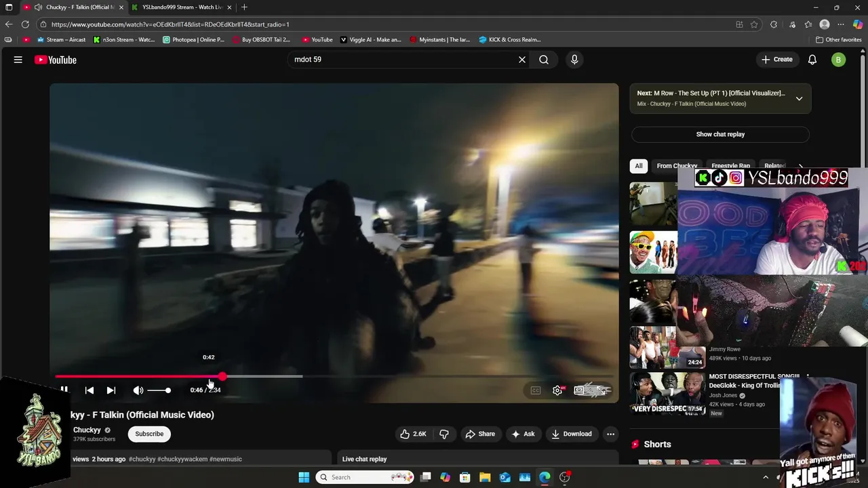This screenshot has height=488, width=868.
Task: Open the KICK & Cross Realm bookmark
Action: (x=510, y=39)
